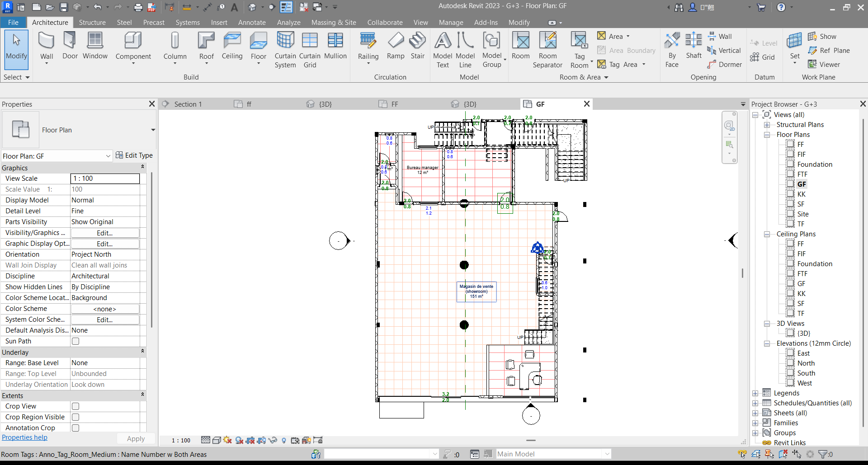
Task: Expand Structural Plans in Project Browser
Action: (x=767, y=125)
